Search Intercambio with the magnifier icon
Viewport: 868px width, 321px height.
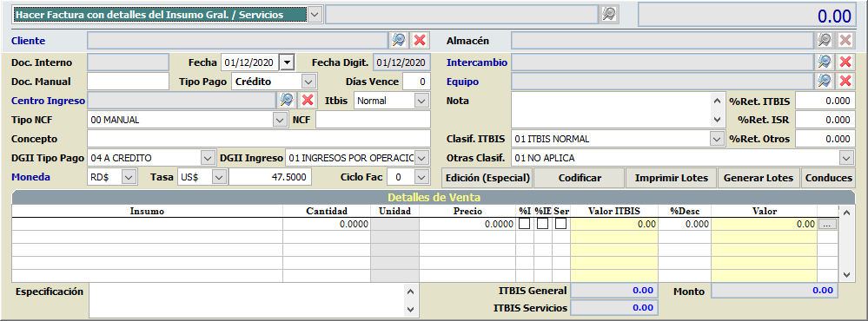[x=825, y=62]
